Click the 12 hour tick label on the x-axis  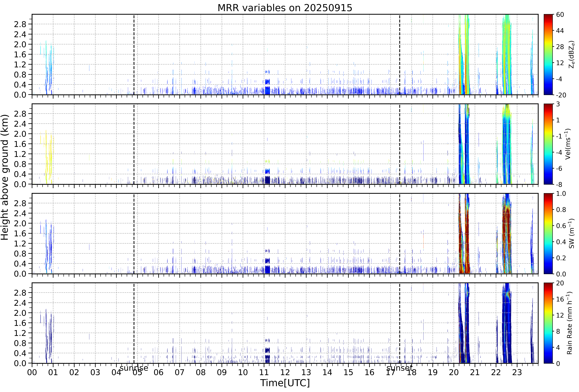285,372
